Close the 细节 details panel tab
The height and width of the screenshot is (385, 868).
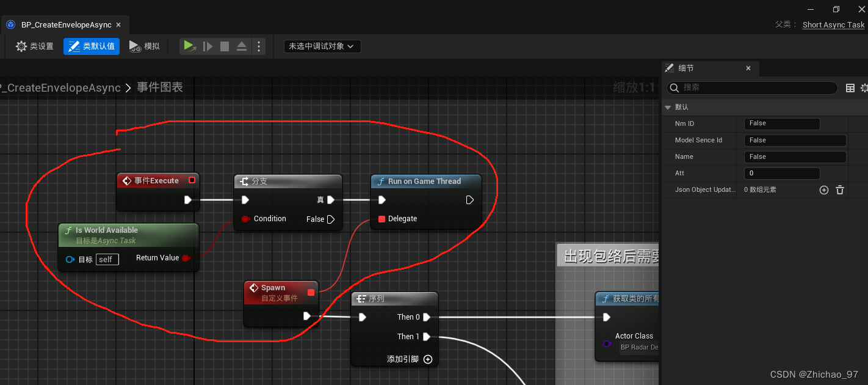point(748,68)
